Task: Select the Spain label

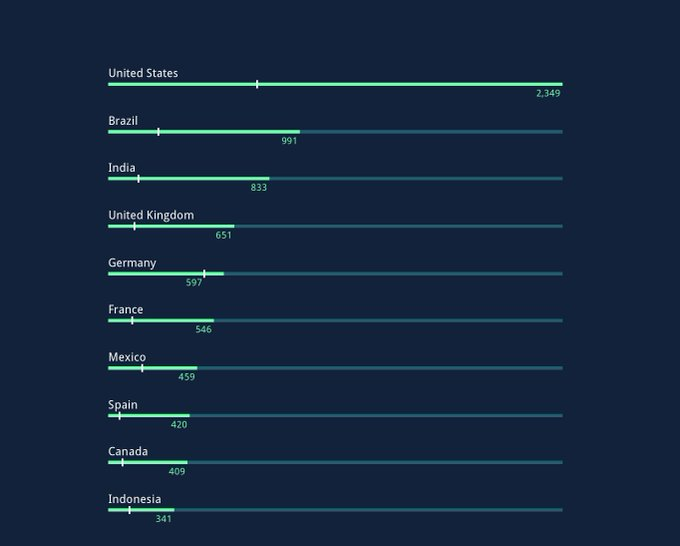Action: pyautogui.click(x=123, y=405)
